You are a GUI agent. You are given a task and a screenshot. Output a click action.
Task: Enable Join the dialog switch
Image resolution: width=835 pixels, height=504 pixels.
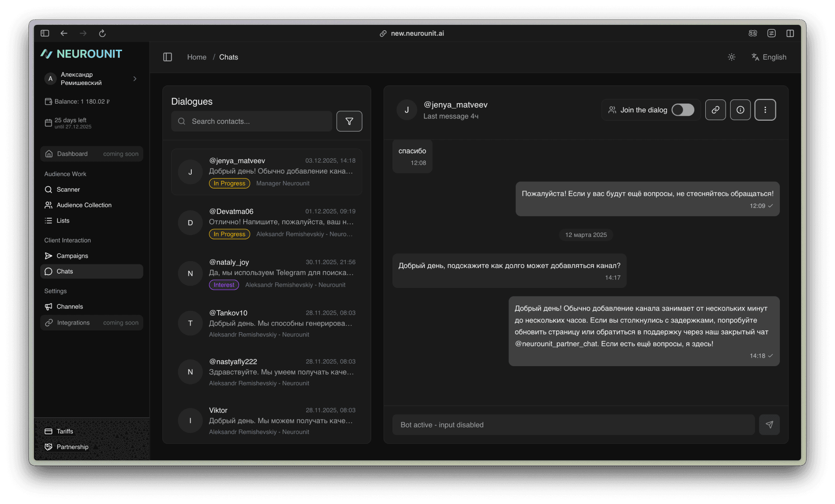tap(683, 109)
